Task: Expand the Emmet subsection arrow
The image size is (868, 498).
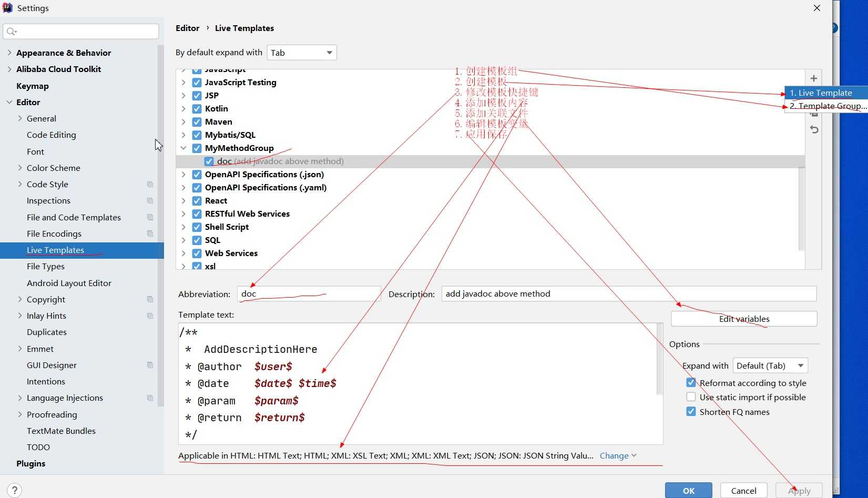Action: tap(20, 349)
